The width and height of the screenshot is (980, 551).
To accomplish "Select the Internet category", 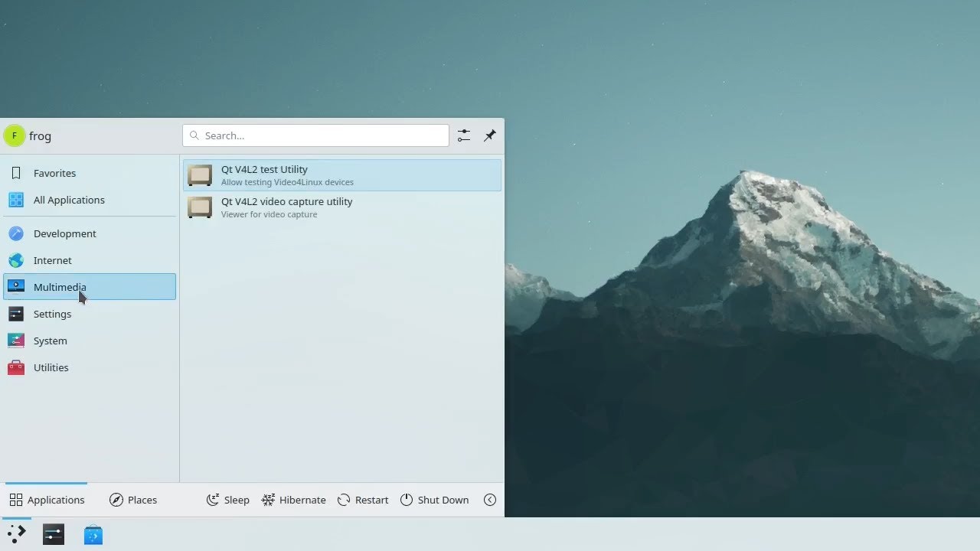I will pyautogui.click(x=90, y=260).
